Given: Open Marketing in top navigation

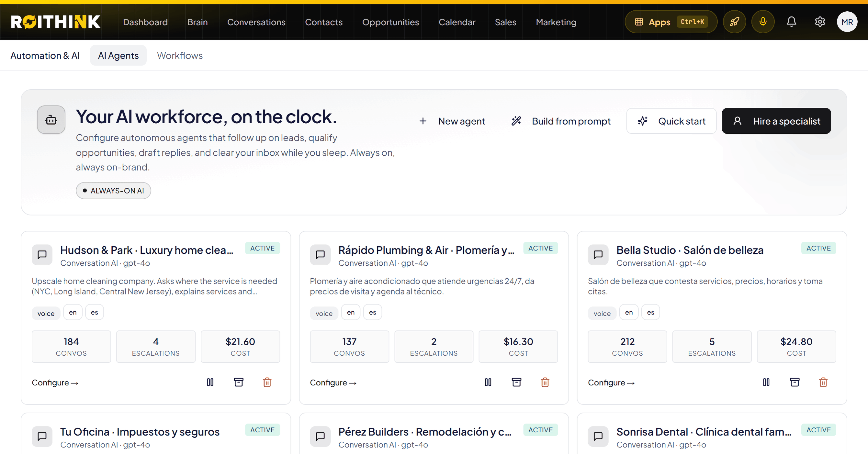Looking at the screenshot, I should pyautogui.click(x=556, y=22).
